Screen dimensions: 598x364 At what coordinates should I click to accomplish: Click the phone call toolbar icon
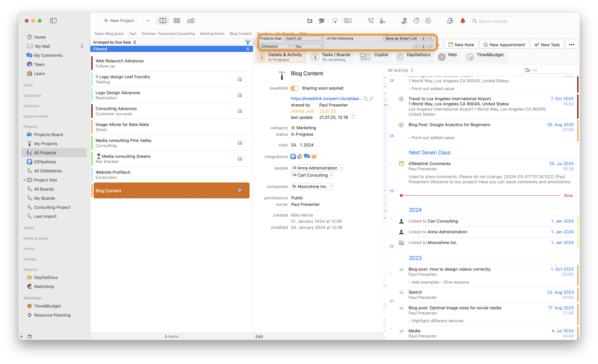371,21
